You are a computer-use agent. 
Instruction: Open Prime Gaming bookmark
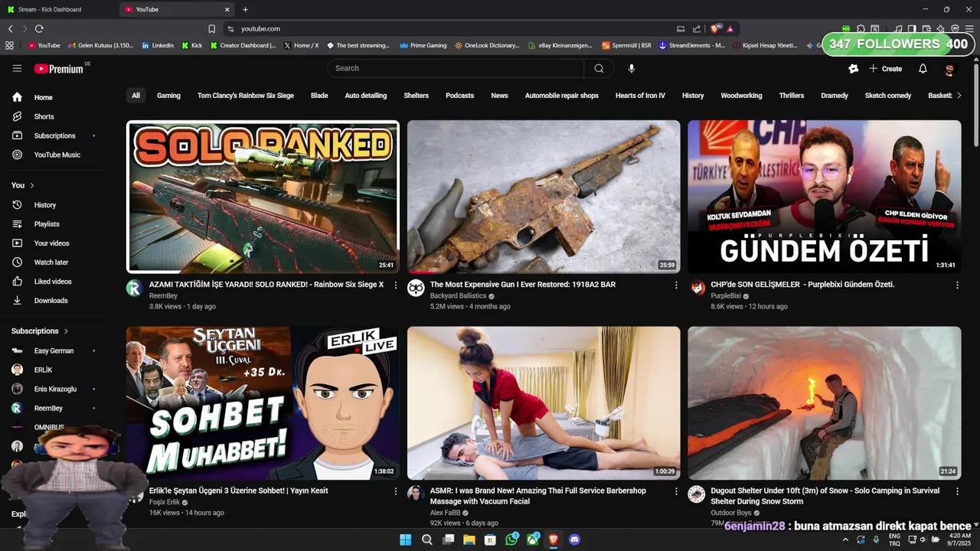[423, 45]
